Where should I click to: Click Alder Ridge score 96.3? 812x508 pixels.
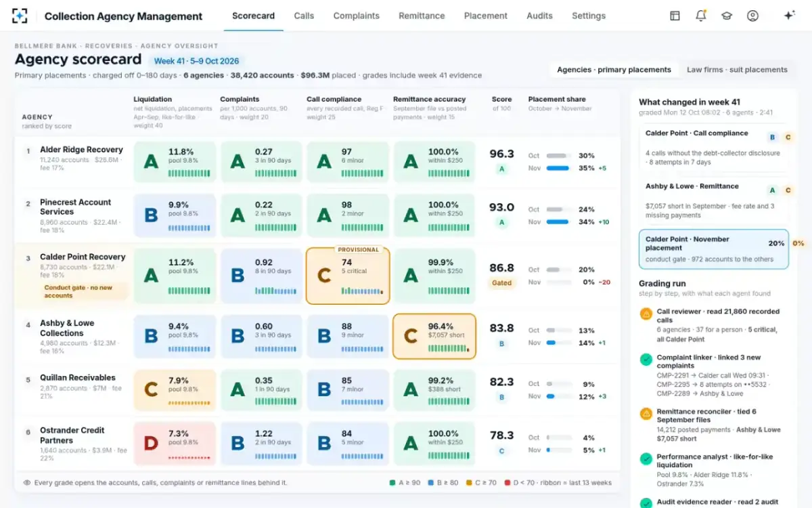click(501, 154)
